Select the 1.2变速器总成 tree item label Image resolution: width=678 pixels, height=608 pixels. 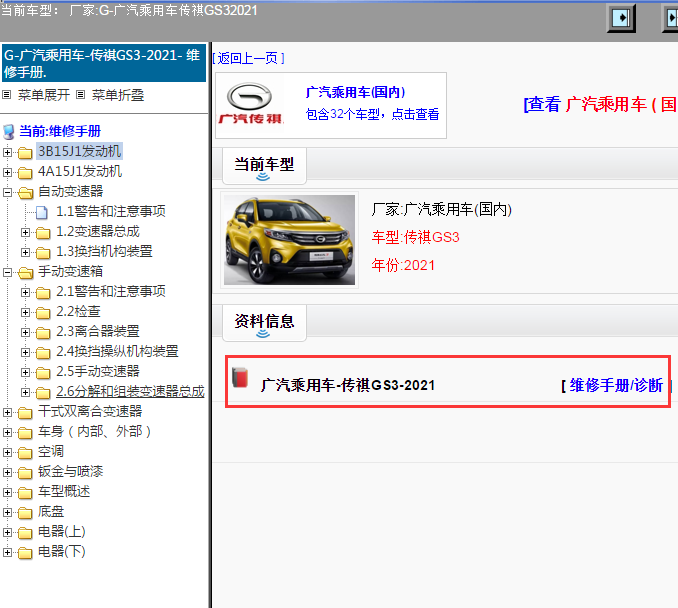98,232
